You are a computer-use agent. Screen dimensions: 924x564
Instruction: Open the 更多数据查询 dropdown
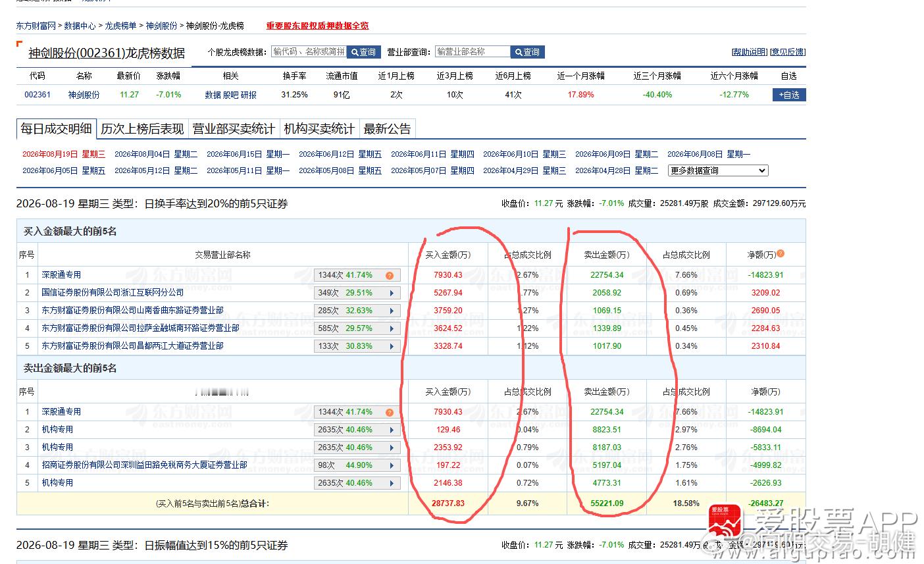718,170
